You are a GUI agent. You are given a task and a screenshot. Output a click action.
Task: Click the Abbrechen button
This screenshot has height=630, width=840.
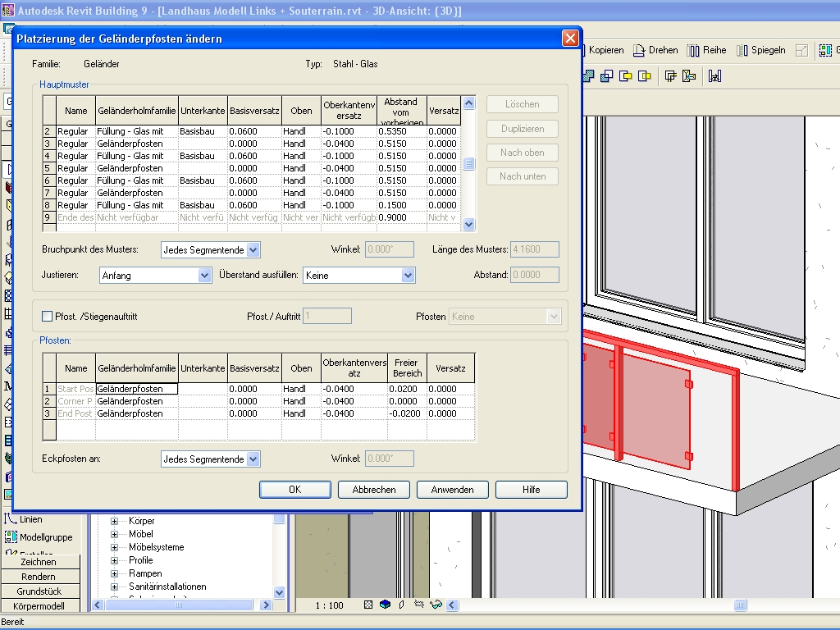pos(374,490)
